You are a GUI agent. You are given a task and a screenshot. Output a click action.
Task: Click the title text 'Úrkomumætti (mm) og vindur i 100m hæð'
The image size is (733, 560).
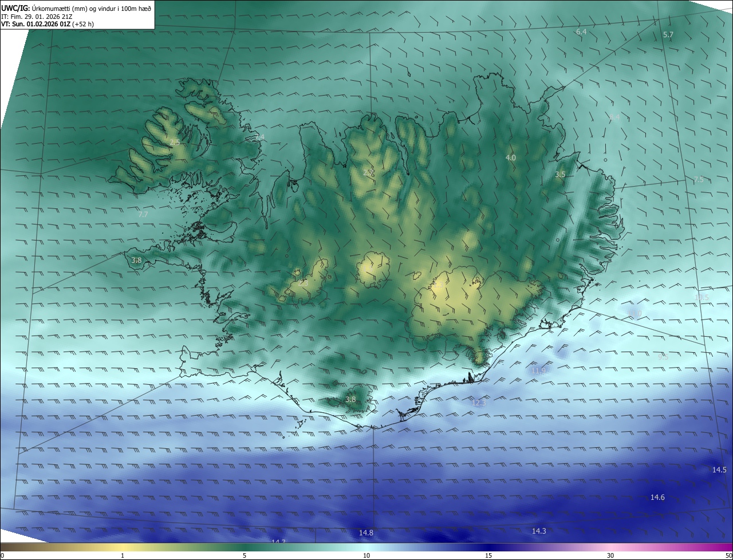pyautogui.click(x=91, y=8)
